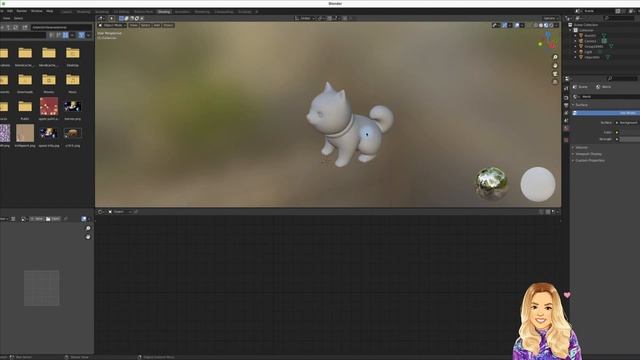Toggle viewport gizmos visibility
Viewport: 640px width, 360px height.
click(505, 25)
